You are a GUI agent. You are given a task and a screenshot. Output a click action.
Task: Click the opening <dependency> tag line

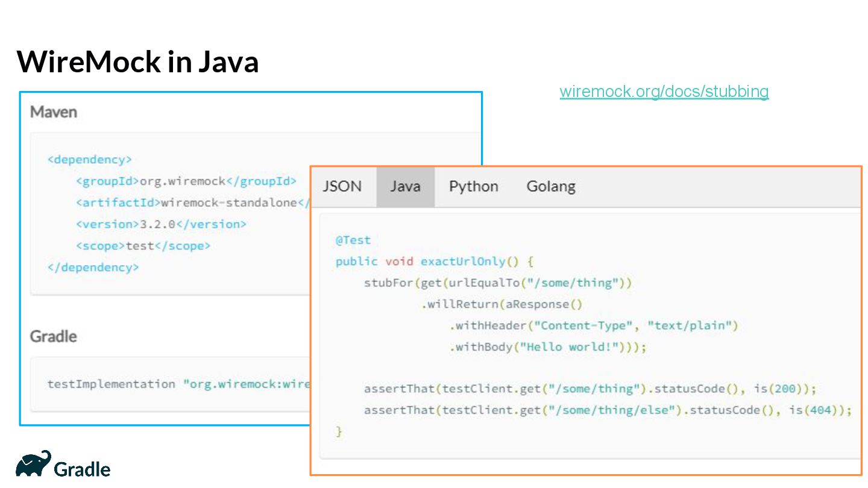pos(90,160)
